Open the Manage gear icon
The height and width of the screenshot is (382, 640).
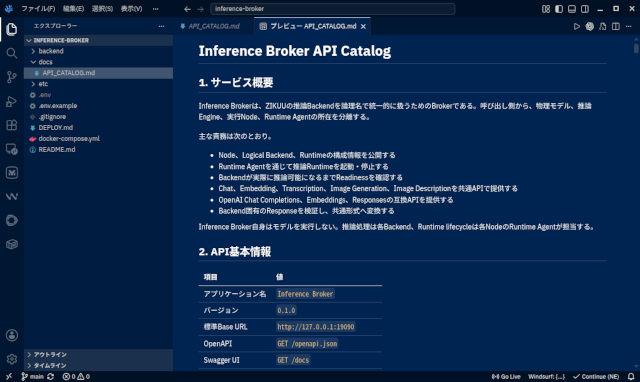pyautogui.click(x=11, y=359)
